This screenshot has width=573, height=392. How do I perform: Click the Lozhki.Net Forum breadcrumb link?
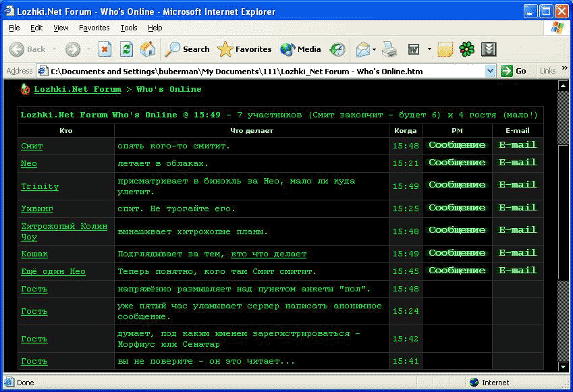78,89
